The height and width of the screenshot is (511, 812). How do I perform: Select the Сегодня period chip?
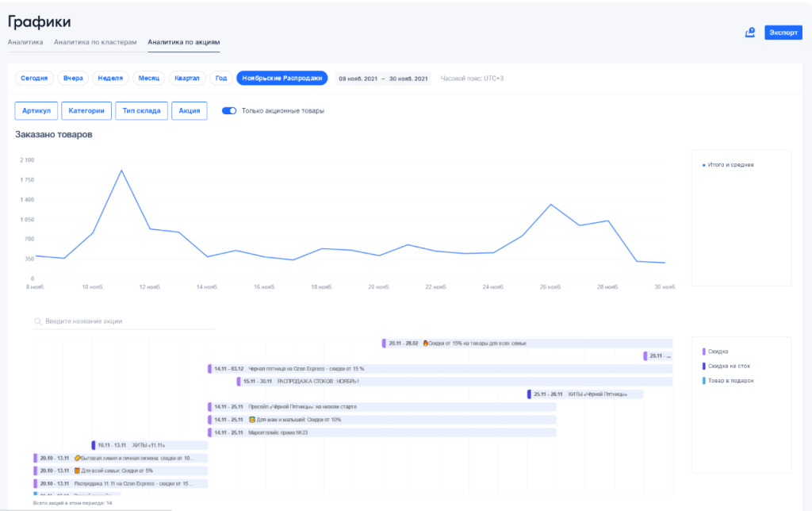33,79
